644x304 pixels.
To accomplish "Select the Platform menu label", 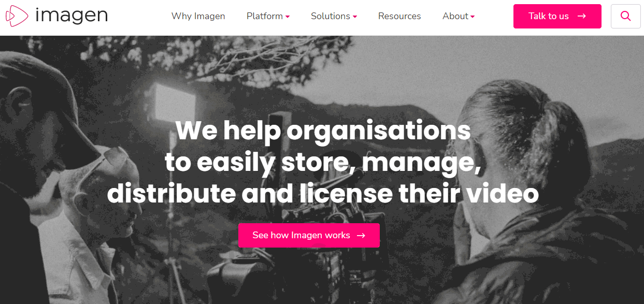I will tap(265, 16).
